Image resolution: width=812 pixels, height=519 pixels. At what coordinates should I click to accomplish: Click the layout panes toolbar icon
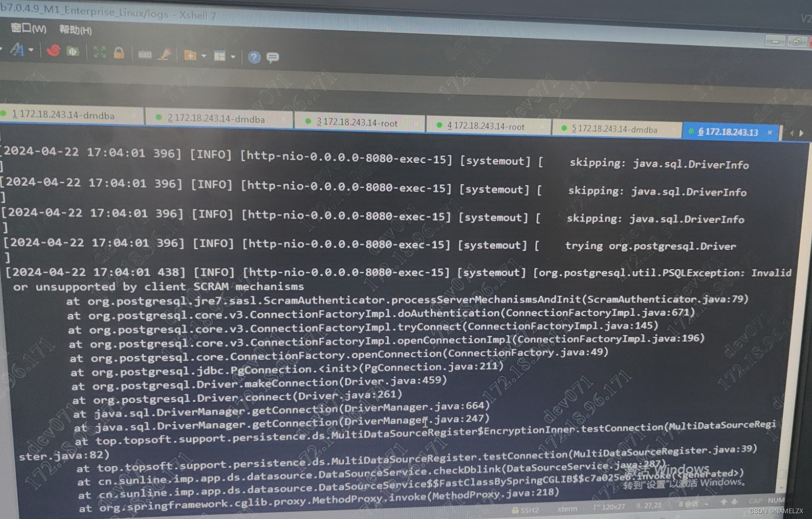pos(220,56)
